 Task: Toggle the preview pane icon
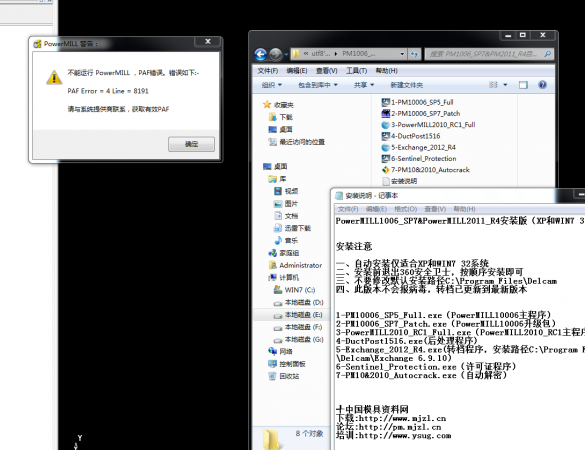pyautogui.click(x=523, y=85)
